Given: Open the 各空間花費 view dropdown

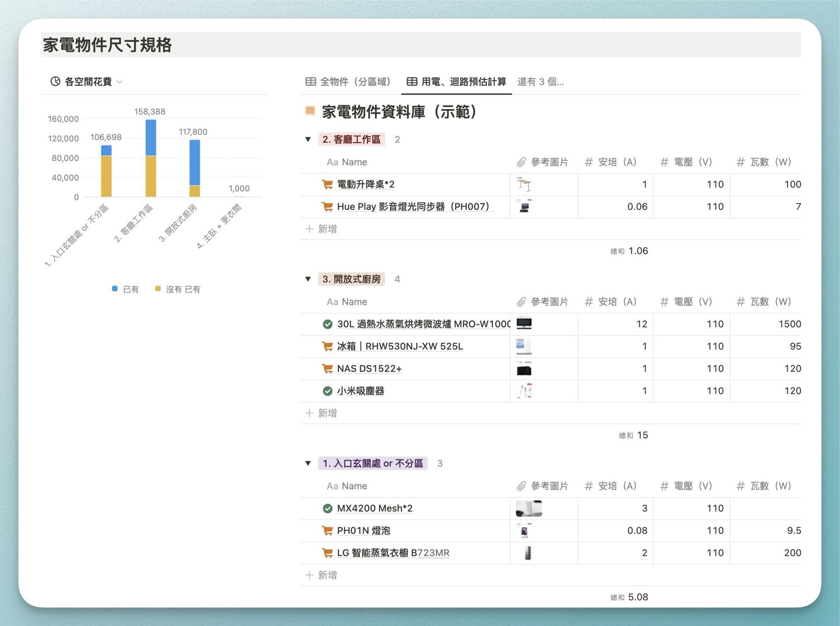Looking at the screenshot, I should (119, 82).
